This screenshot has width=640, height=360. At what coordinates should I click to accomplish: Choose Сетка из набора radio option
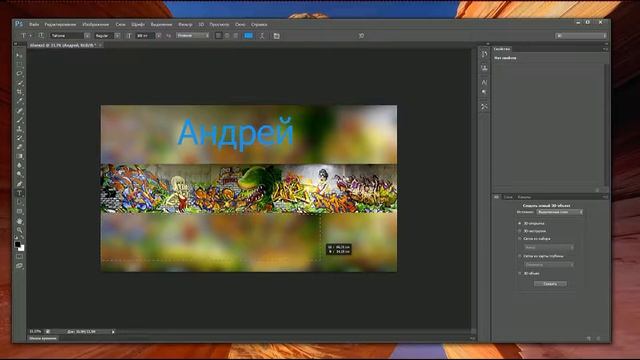pyautogui.click(x=520, y=238)
